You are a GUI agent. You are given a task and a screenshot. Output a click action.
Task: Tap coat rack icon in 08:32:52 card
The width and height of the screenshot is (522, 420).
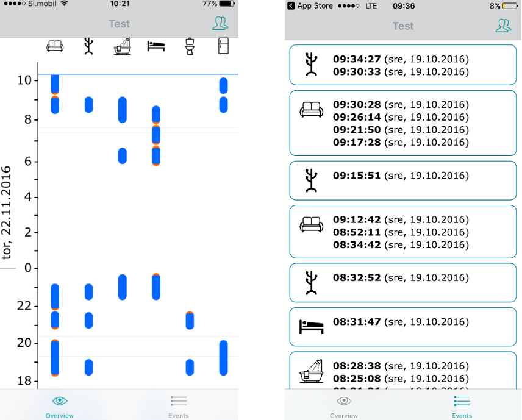tap(311, 283)
